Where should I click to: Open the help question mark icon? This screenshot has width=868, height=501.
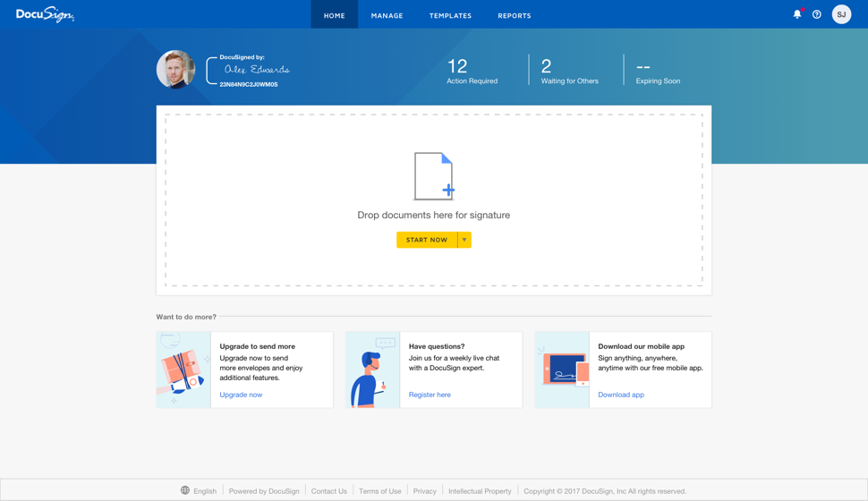pyautogui.click(x=816, y=14)
